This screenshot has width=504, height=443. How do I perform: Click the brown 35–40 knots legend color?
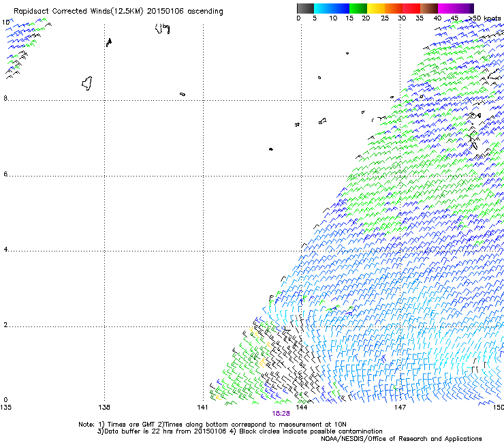[429, 8]
